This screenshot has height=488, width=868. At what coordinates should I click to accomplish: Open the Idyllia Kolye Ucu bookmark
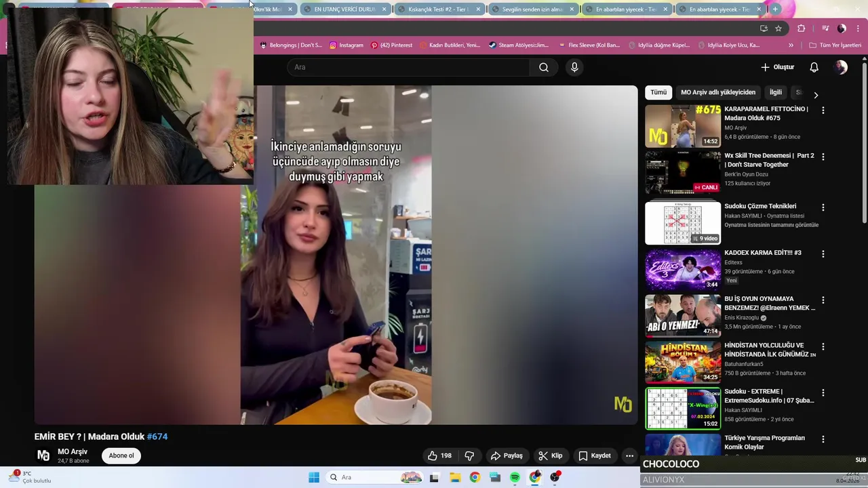tap(728, 45)
